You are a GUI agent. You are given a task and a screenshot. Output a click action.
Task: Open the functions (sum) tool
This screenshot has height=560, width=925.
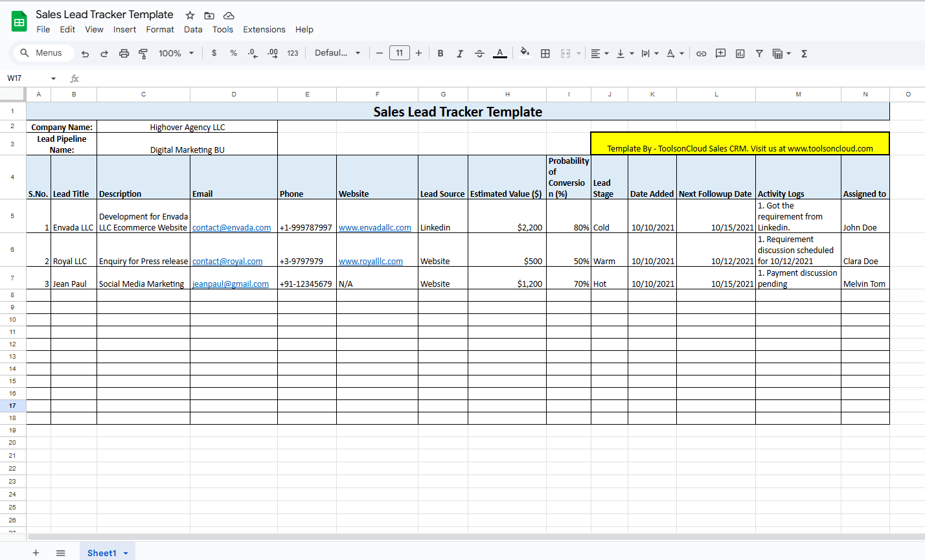803,53
